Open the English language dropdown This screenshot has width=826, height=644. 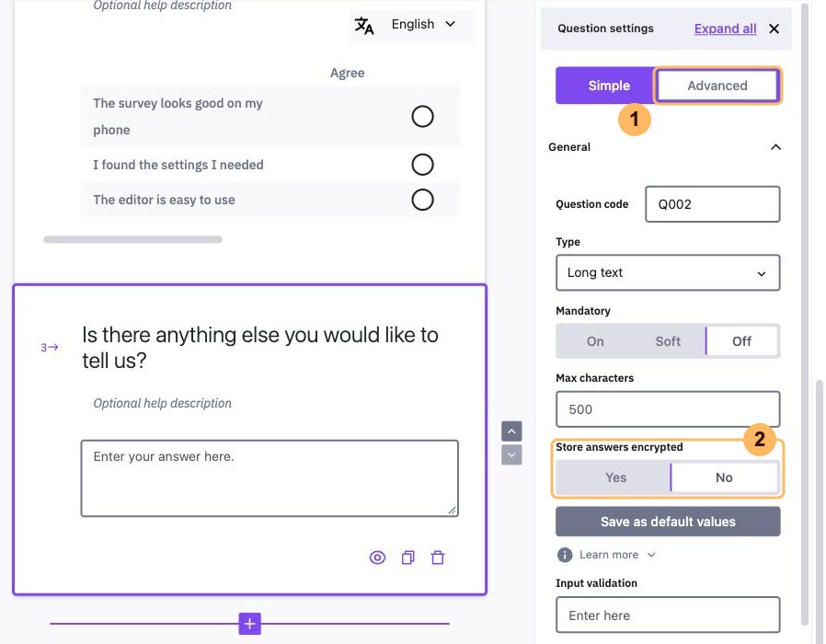tap(423, 24)
